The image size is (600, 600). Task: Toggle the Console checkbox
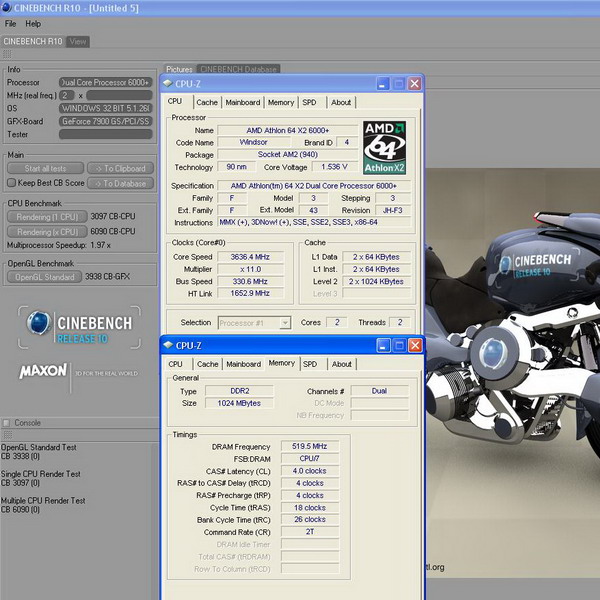click(x=7, y=423)
